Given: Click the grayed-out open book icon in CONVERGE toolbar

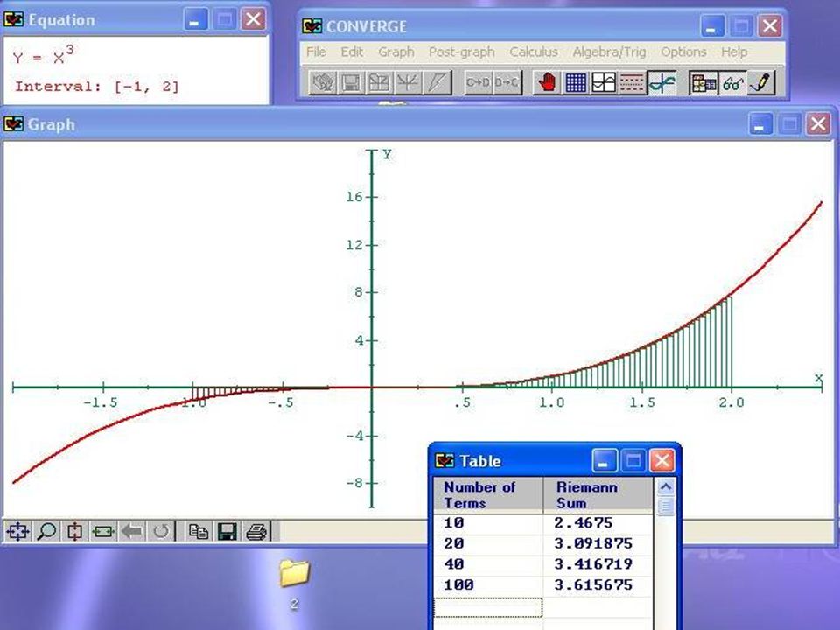Looking at the screenshot, I should tap(379, 83).
